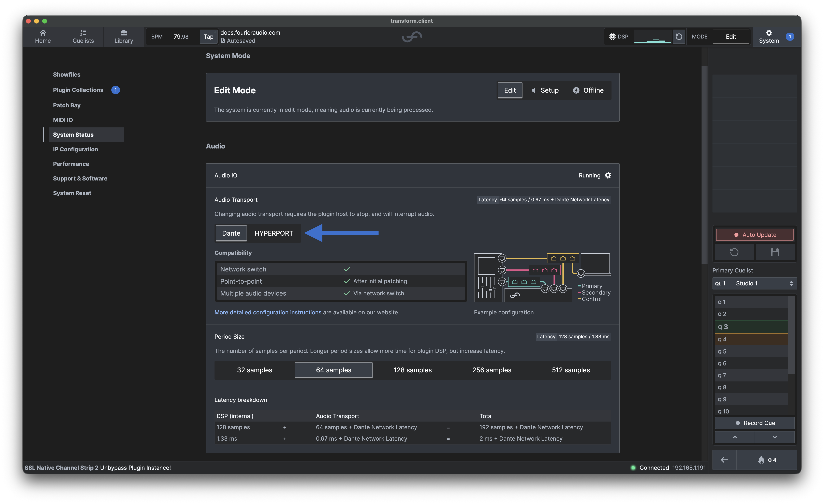The height and width of the screenshot is (504, 824).
Task: Select cue Q 3 in the cuelist
Action: [751, 327]
